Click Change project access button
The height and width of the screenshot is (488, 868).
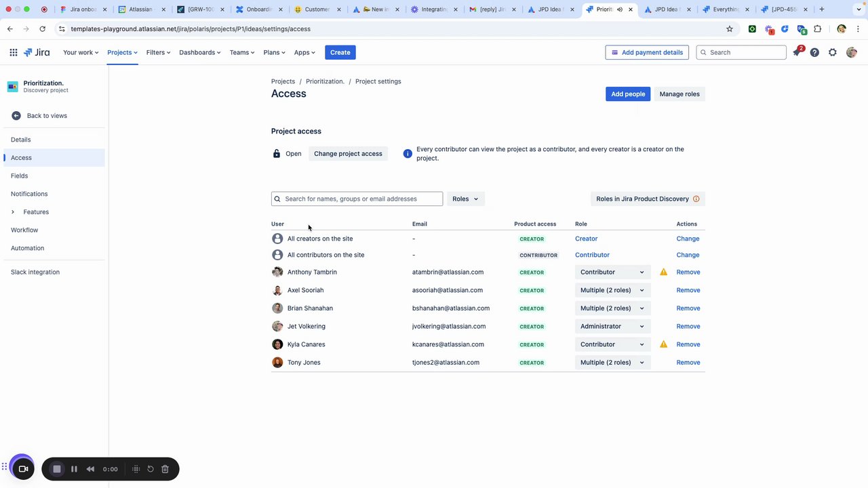click(x=348, y=154)
